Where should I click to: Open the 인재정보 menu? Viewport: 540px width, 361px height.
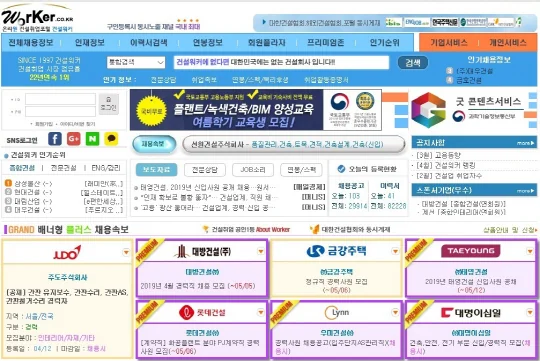[x=90, y=43]
